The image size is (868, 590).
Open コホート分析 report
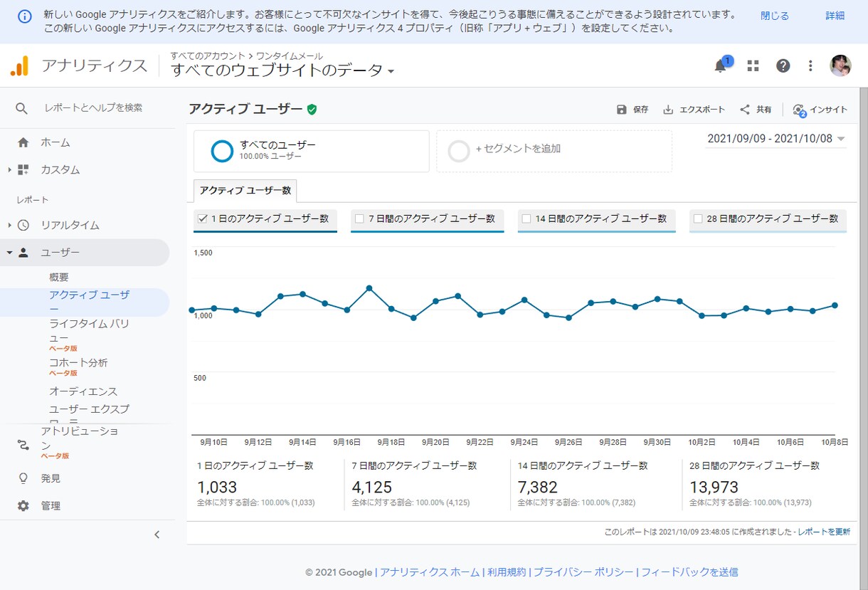click(78, 363)
